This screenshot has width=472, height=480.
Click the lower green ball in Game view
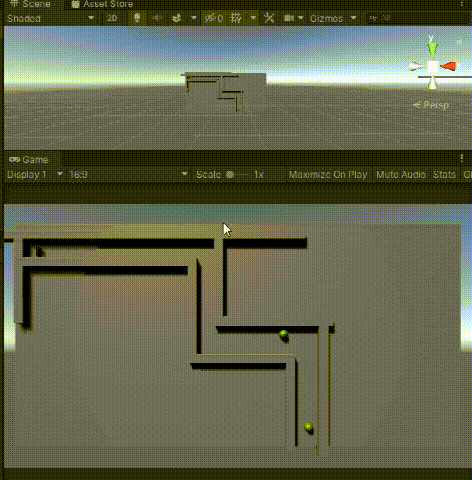[308, 427]
